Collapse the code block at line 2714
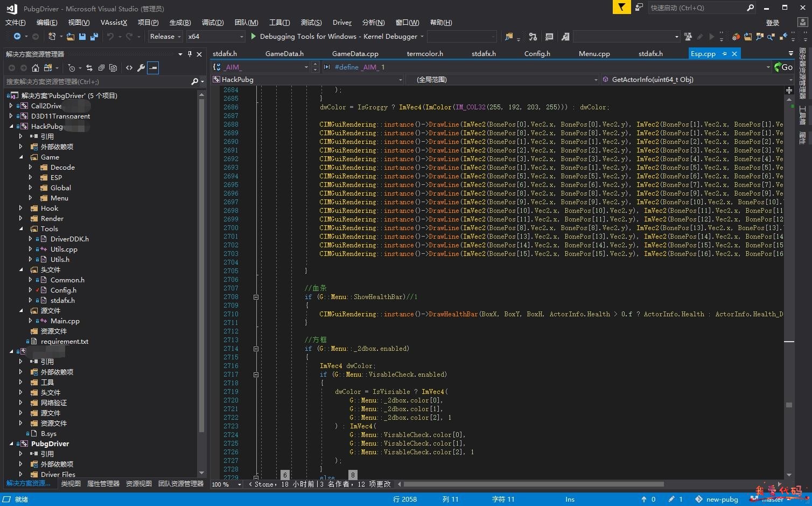Screen dimensions: 812x506 [256, 349]
